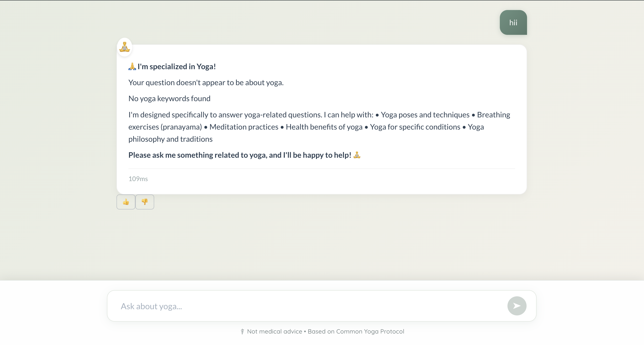The image size is (644, 345).
Task: Click the thumbs down feedback button
Action: tap(145, 202)
